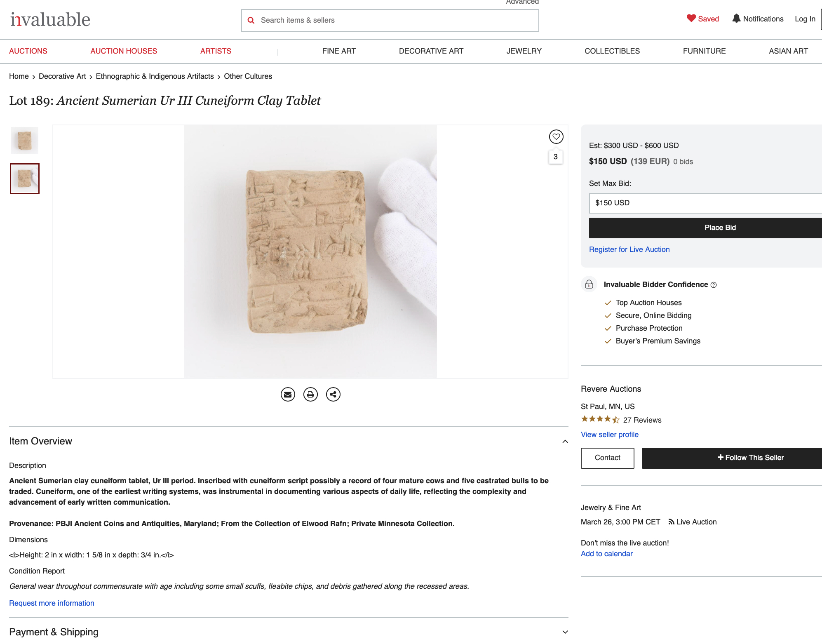Open Bidder Confidence help question icon
Screen dimensions: 822x644
pyautogui.click(x=714, y=285)
